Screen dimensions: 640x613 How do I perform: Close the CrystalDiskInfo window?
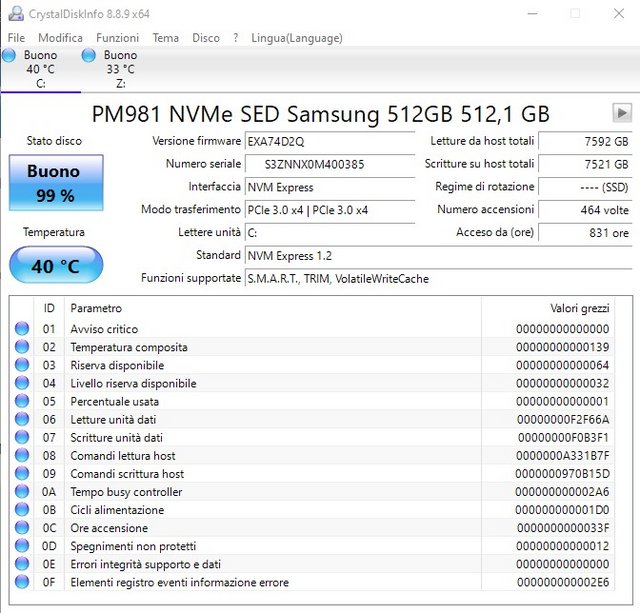pyautogui.click(x=619, y=13)
